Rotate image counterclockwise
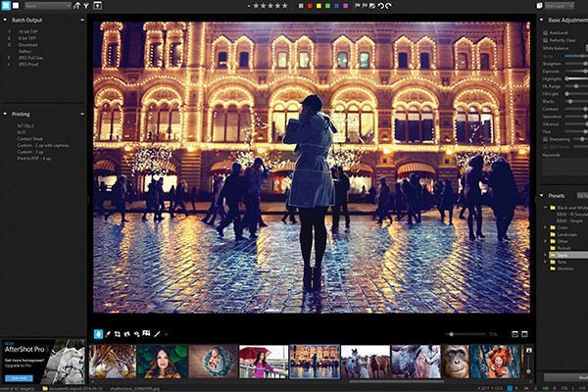This screenshot has height=392, width=588. 380,6
